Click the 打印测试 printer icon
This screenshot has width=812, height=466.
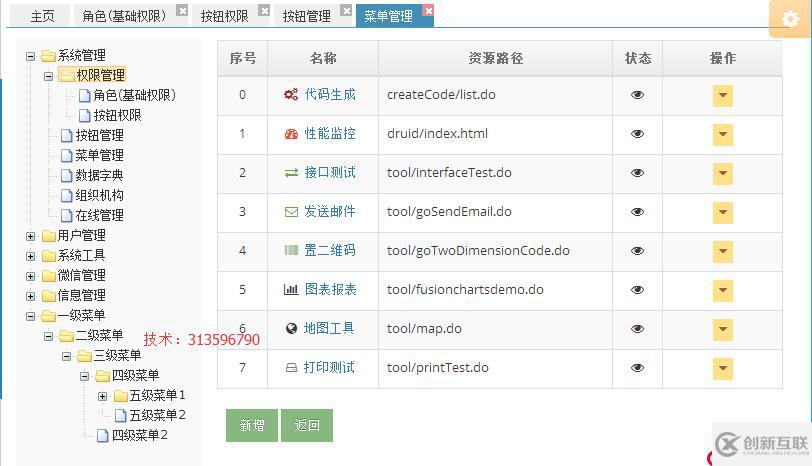292,368
